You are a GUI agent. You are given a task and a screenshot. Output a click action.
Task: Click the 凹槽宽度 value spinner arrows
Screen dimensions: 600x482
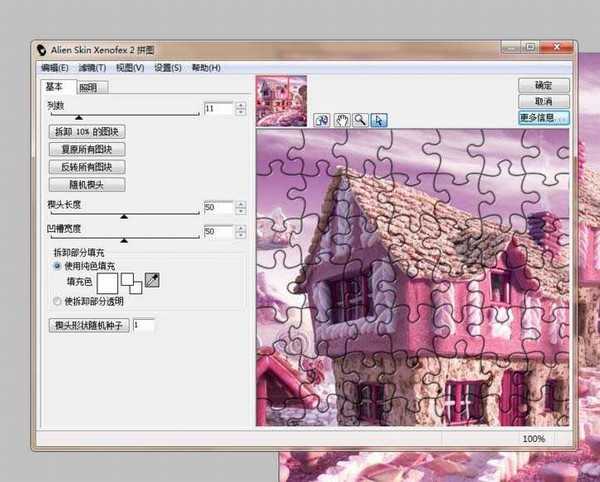[x=240, y=232]
